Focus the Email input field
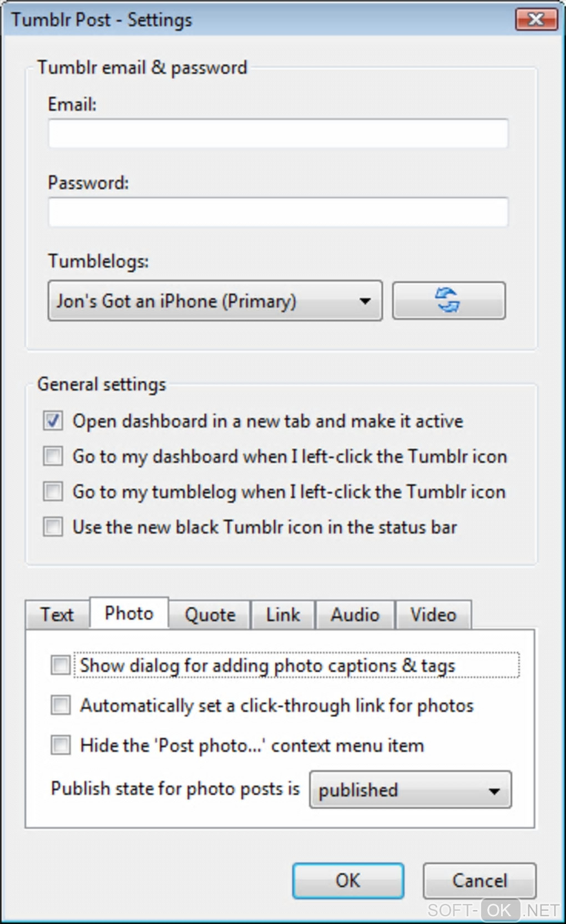This screenshot has height=924, width=566. click(x=278, y=134)
